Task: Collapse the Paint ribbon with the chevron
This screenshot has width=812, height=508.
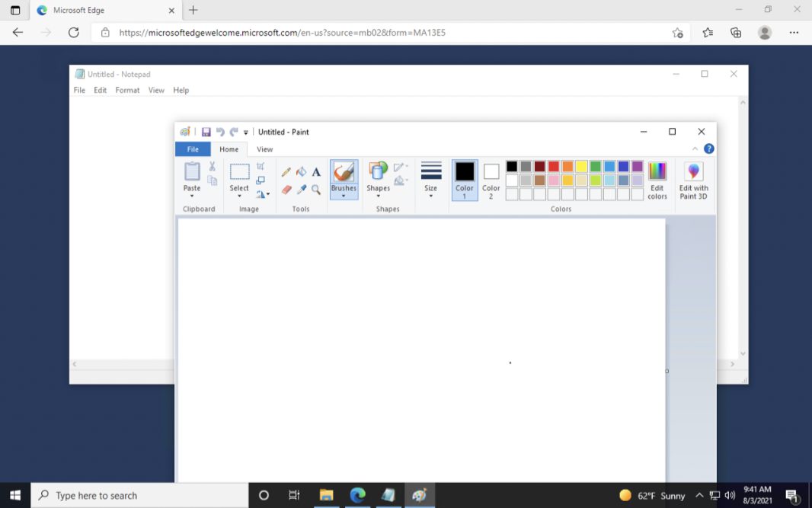Action: pos(695,149)
